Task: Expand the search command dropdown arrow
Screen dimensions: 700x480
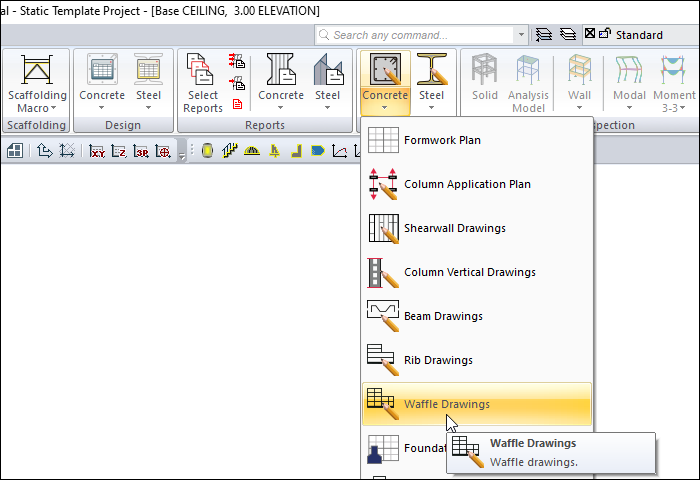Action: [x=521, y=34]
